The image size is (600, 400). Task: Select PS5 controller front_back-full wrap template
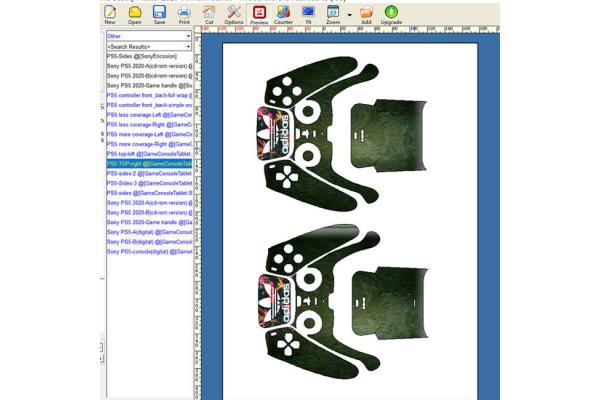coord(149,95)
